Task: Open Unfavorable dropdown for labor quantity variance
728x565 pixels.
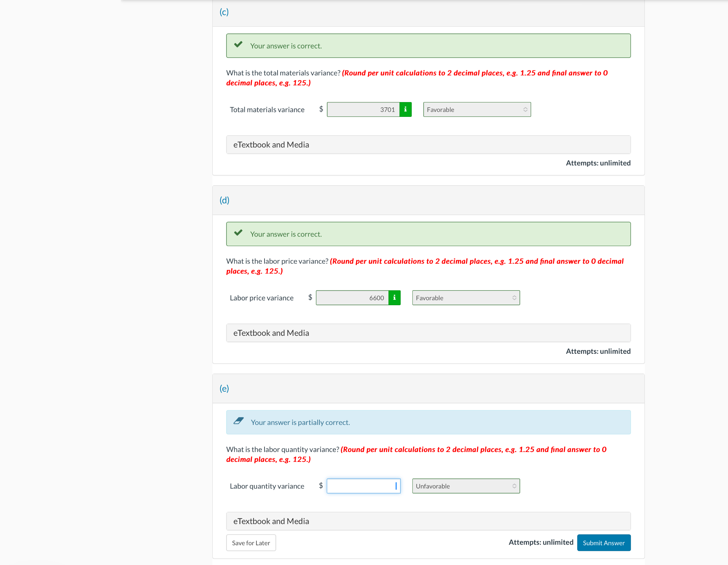Action: tap(466, 486)
